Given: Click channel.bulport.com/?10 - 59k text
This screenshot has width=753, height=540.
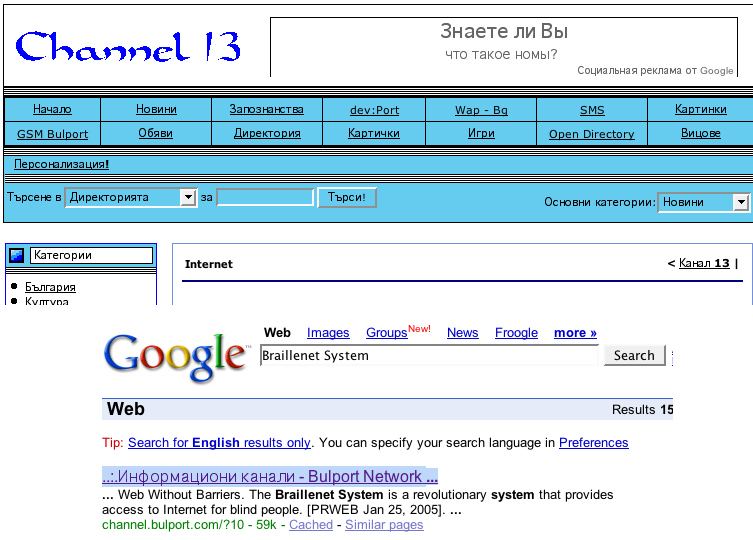Looking at the screenshot, I should [x=189, y=525].
